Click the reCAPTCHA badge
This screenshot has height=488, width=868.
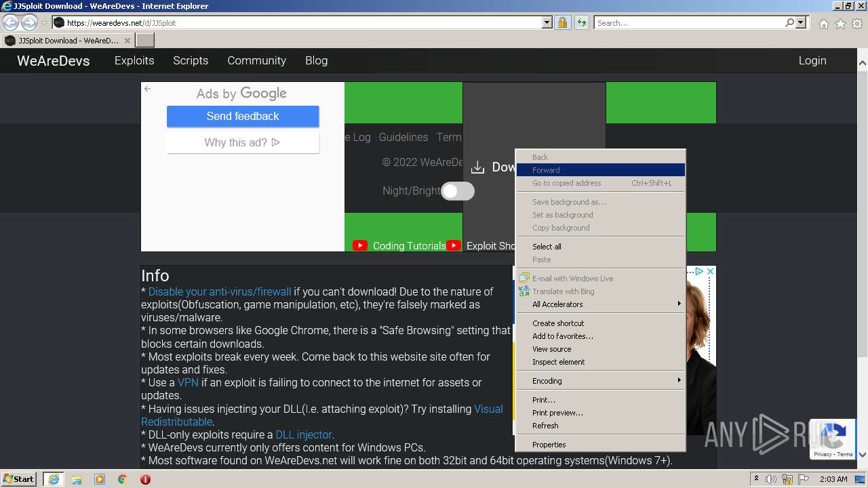coord(833,439)
